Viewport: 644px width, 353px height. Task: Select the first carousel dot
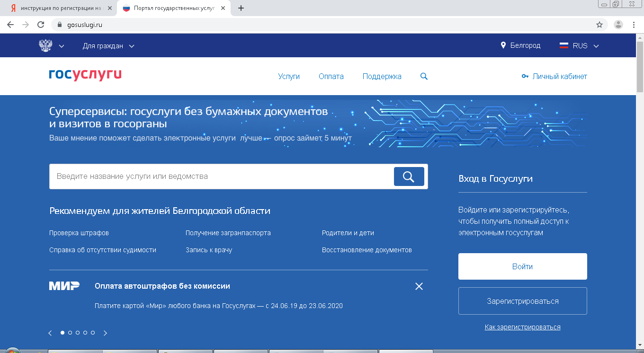[63, 333]
